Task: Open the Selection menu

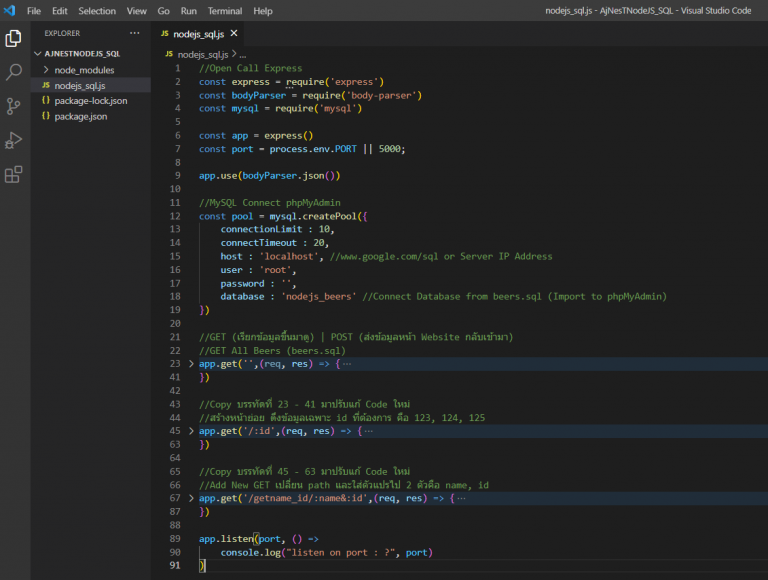Action: (97, 11)
